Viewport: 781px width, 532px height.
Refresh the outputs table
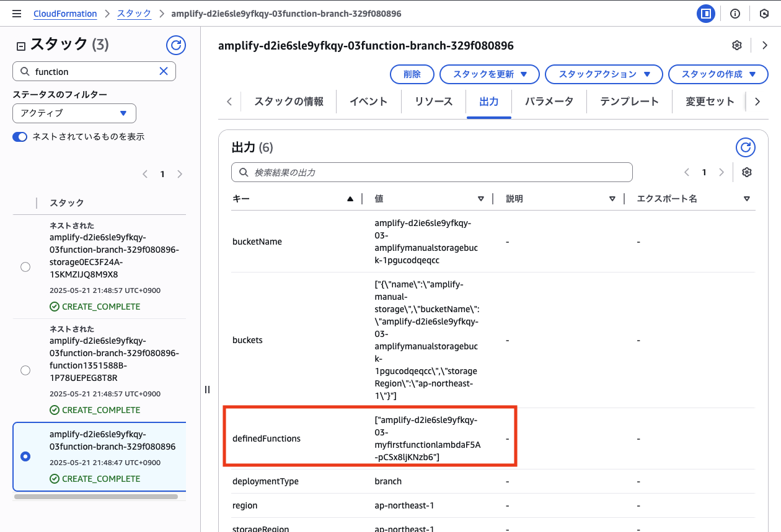click(746, 147)
